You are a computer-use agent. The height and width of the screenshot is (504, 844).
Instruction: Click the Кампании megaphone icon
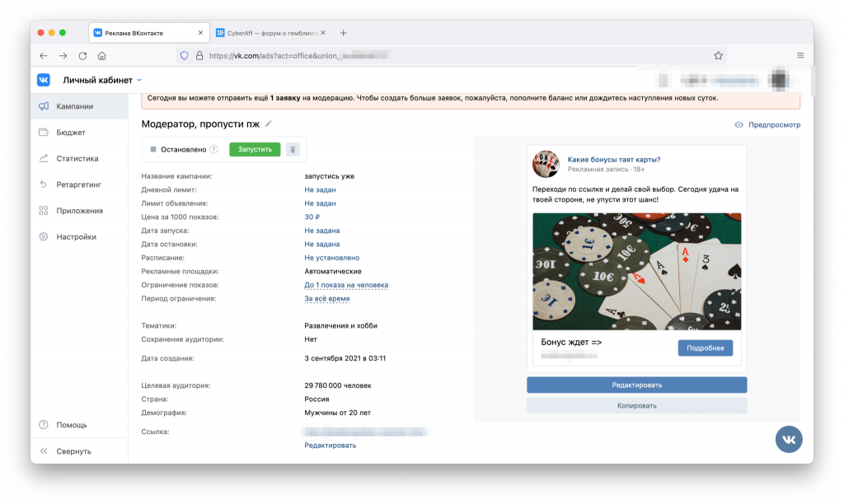point(44,106)
